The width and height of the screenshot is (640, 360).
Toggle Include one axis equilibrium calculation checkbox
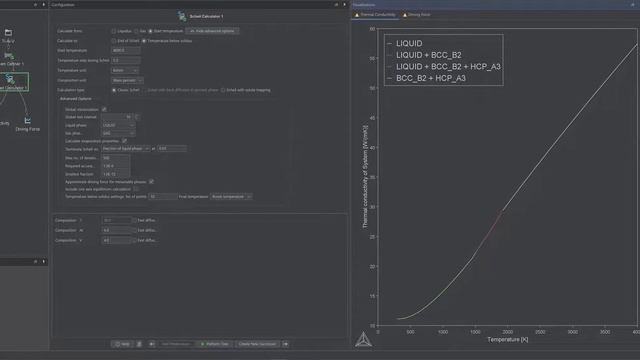point(136,189)
